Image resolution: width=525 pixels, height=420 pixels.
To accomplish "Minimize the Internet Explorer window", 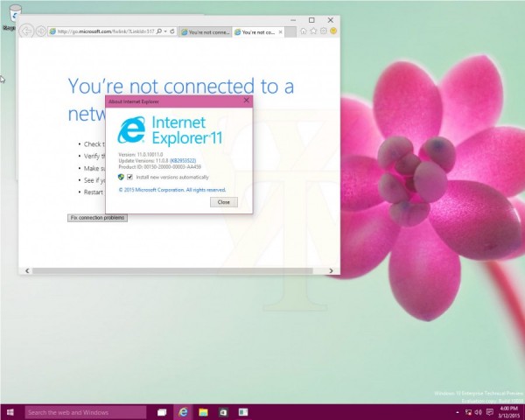I will (293, 20).
